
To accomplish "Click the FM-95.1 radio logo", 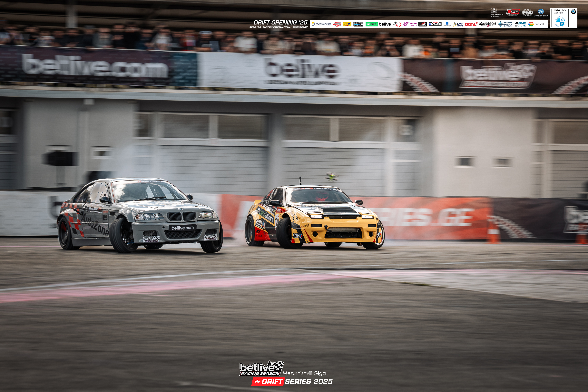I will (x=435, y=24).
